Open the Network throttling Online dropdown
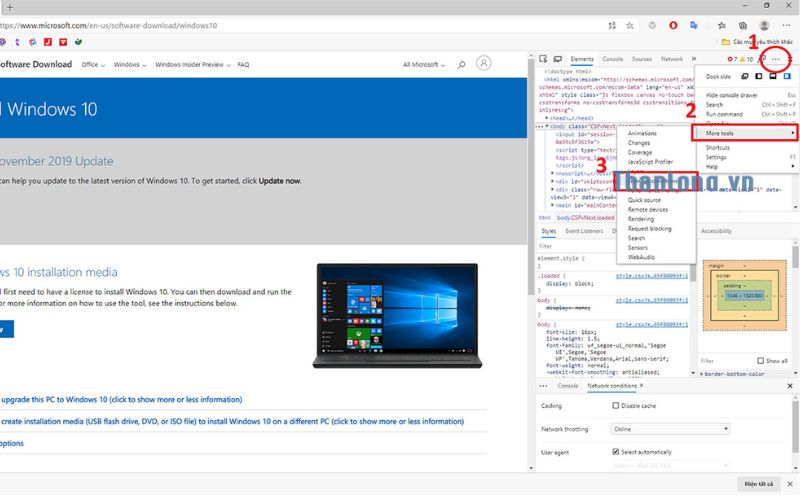Viewport: 800px width, 500px height. click(x=670, y=429)
